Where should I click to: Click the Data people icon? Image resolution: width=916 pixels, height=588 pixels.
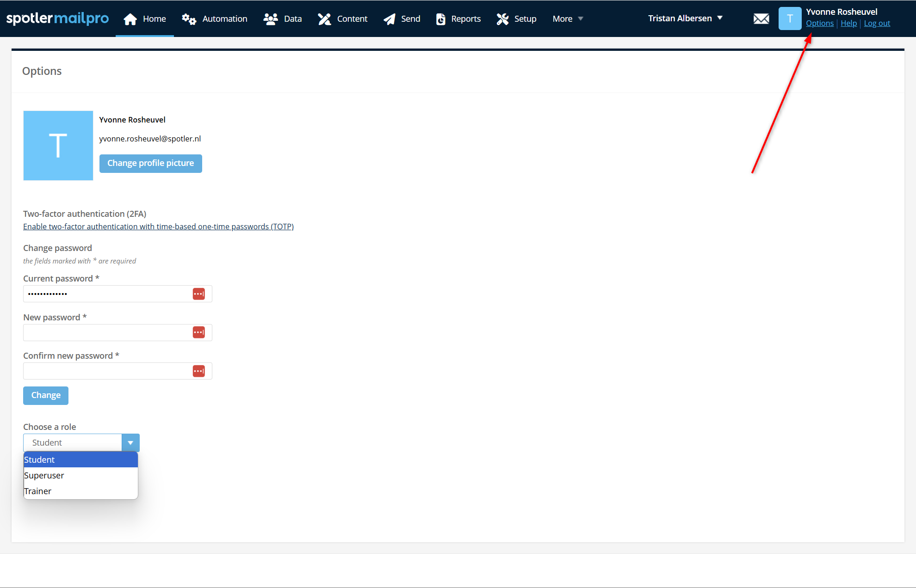pos(270,19)
